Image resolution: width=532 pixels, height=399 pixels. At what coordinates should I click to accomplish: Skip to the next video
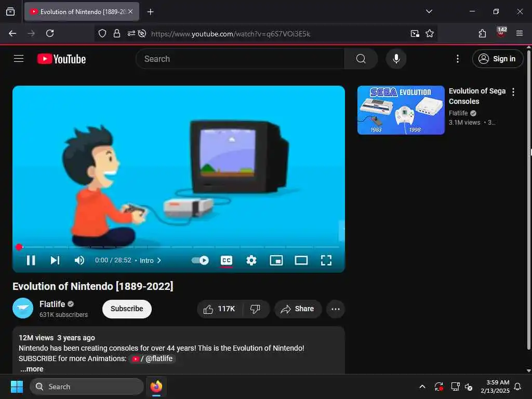(x=55, y=260)
